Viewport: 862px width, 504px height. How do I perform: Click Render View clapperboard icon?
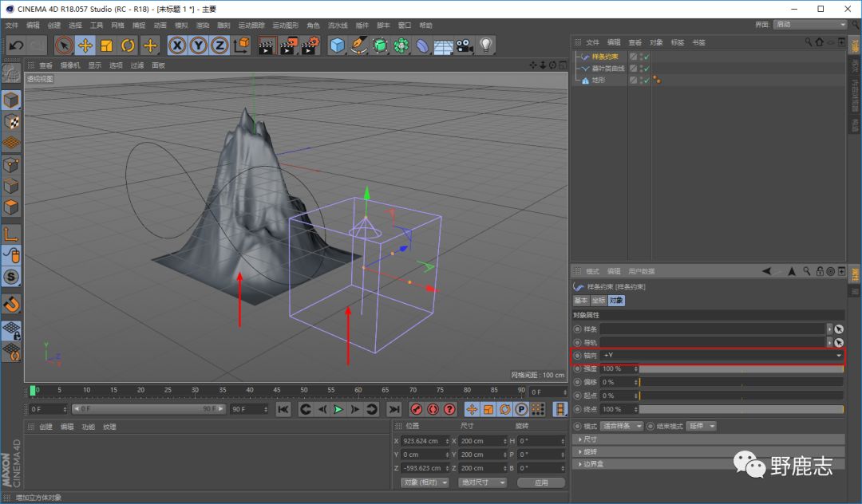coord(267,45)
